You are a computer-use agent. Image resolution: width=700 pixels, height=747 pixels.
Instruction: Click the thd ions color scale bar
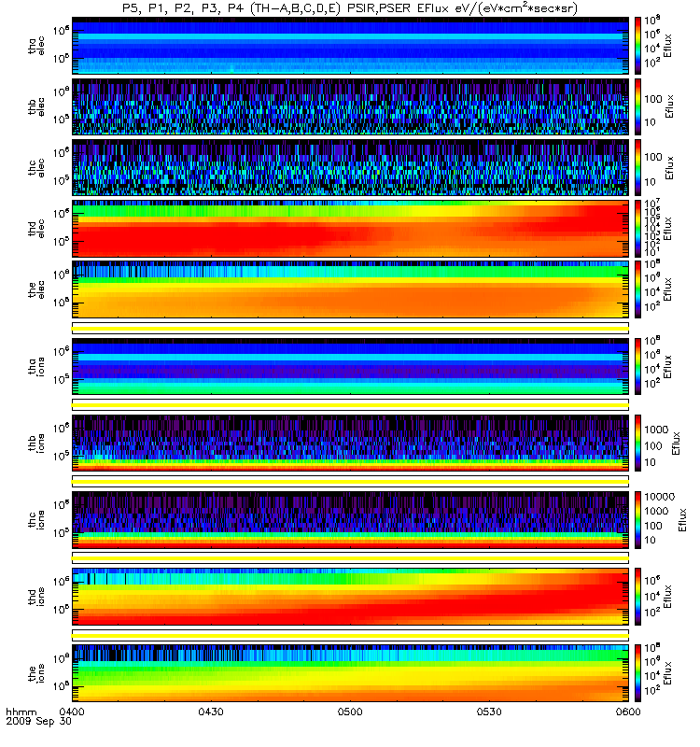(x=637, y=597)
